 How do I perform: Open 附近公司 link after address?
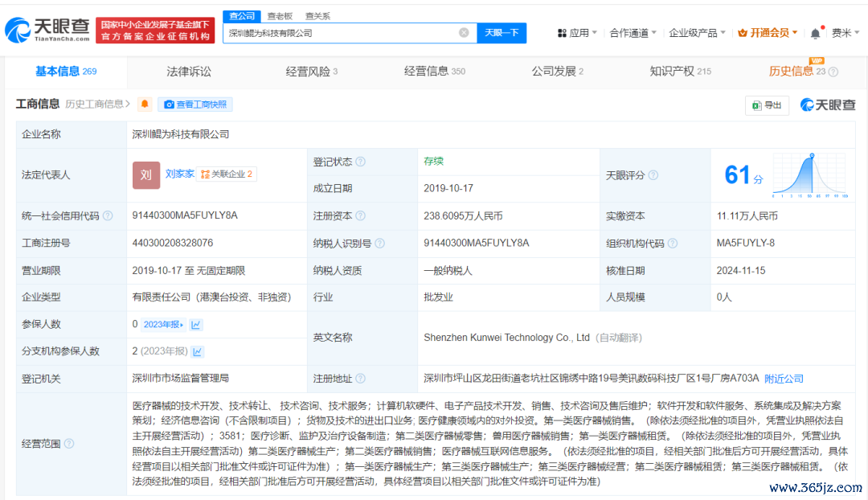pos(784,379)
